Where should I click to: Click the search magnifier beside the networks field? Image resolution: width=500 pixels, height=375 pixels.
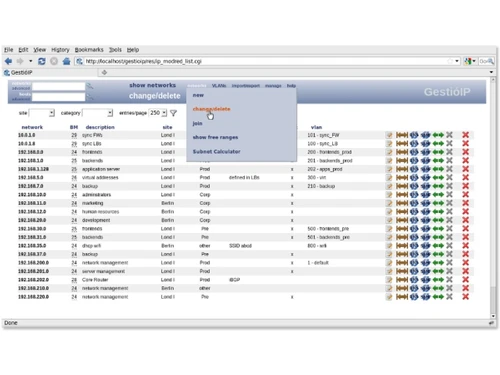[90, 86]
